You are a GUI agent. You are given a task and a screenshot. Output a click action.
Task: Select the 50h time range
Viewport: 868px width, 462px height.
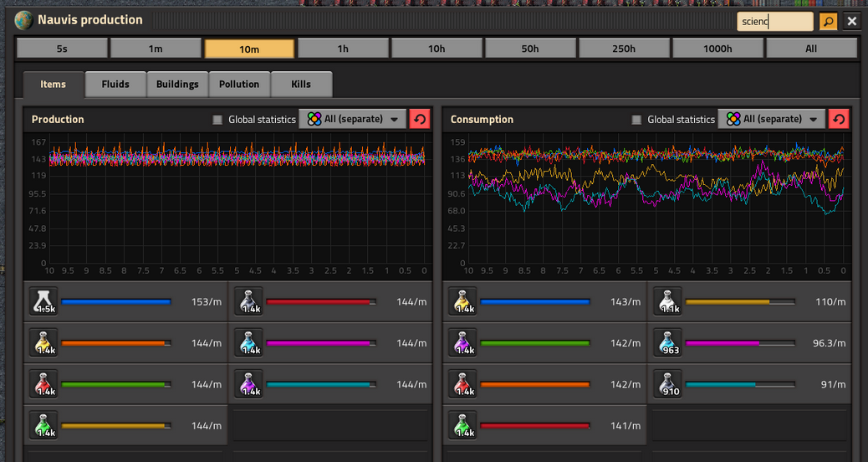click(530, 49)
